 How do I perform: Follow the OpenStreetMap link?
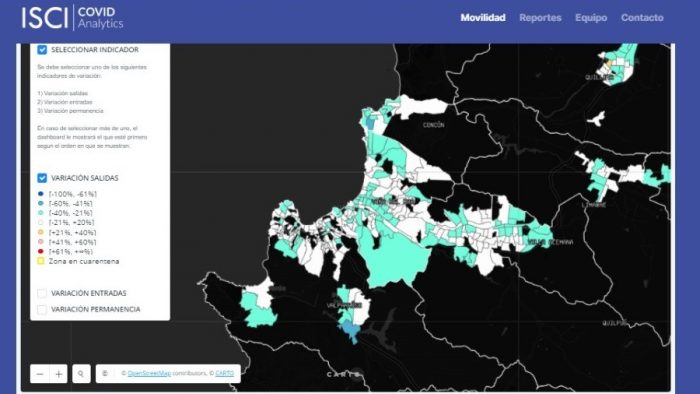tap(149, 373)
